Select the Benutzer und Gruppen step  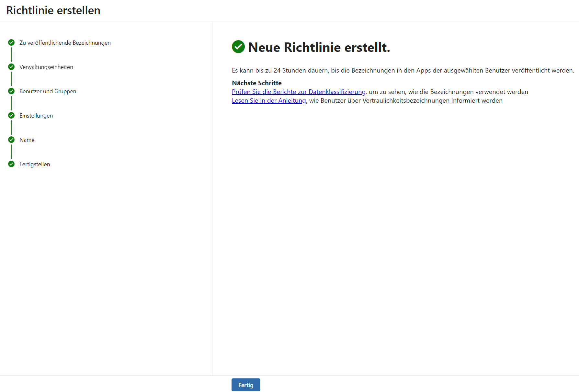[x=48, y=91]
